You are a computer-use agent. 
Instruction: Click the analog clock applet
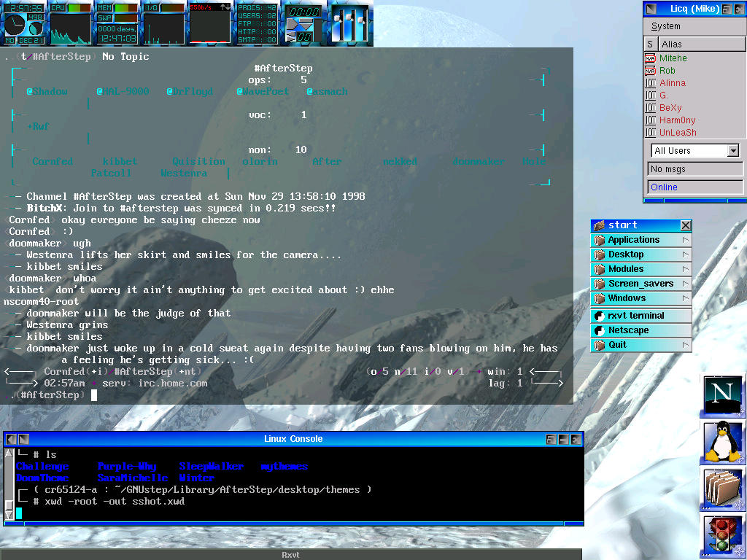(15, 27)
